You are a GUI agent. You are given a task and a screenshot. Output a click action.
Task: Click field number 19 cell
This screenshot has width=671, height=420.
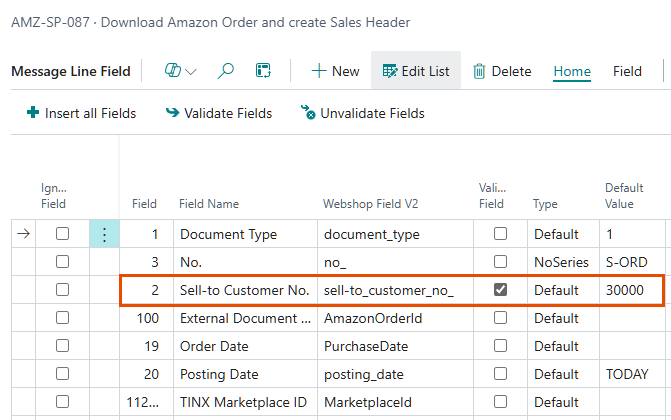pos(146,346)
